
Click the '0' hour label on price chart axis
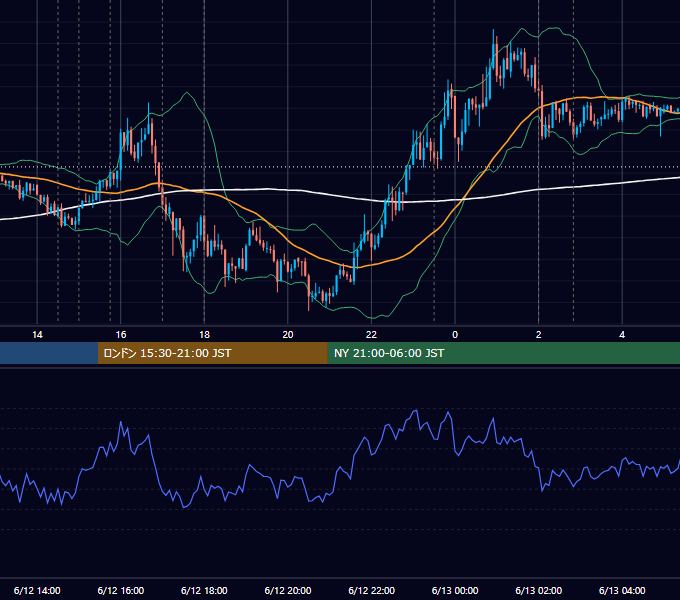[x=455, y=335]
